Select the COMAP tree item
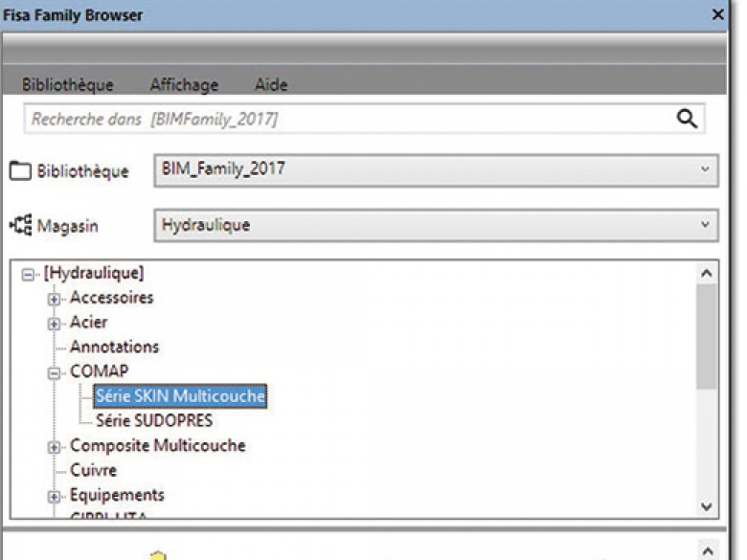This screenshot has height=560, width=747. coord(99,371)
